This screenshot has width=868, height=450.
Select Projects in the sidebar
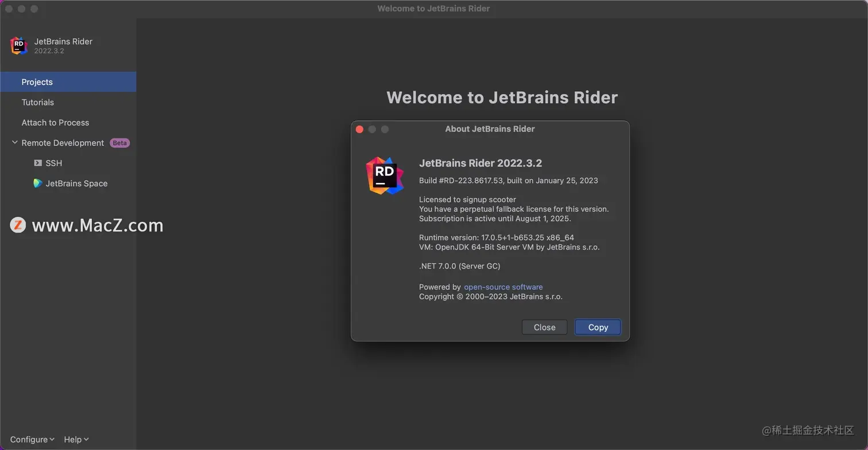pyautogui.click(x=68, y=82)
